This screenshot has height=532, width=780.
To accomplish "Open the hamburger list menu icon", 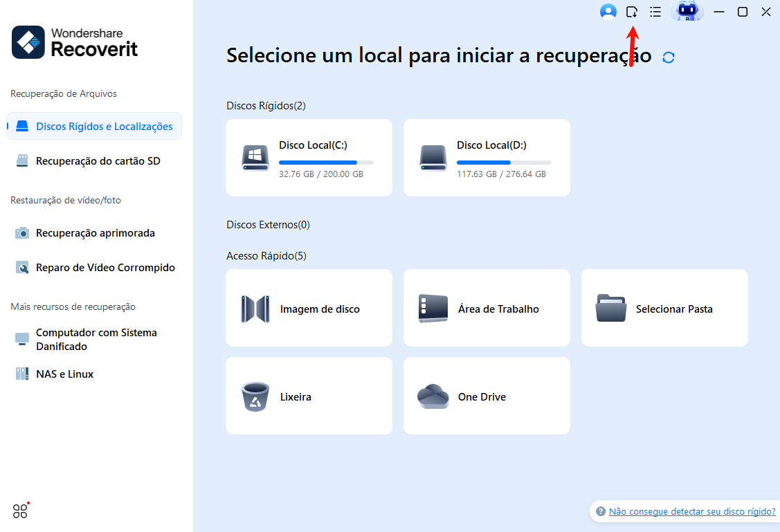I will pos(655,12).
